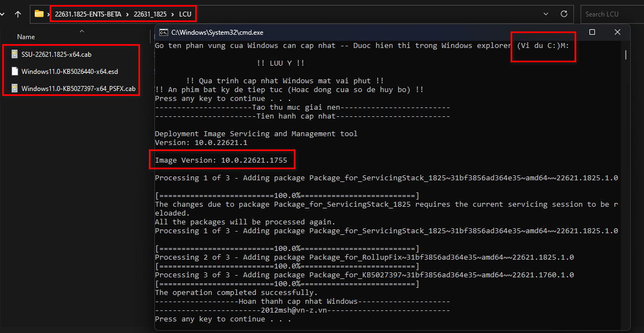Select file Windows11.0-KB5027397-x64_PSFX.cab
The height and width of the screenshot is (333, 644).
(78, 88)
